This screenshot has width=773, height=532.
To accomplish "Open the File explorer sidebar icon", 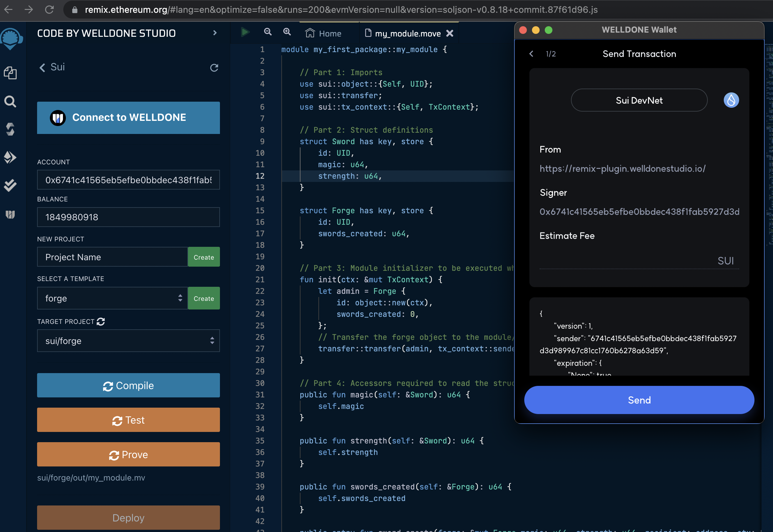I will pyautogui.click(x=10, y=73).
